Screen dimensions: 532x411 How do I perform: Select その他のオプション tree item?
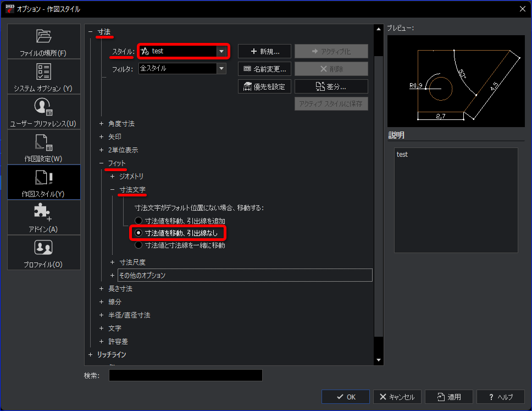142,275
